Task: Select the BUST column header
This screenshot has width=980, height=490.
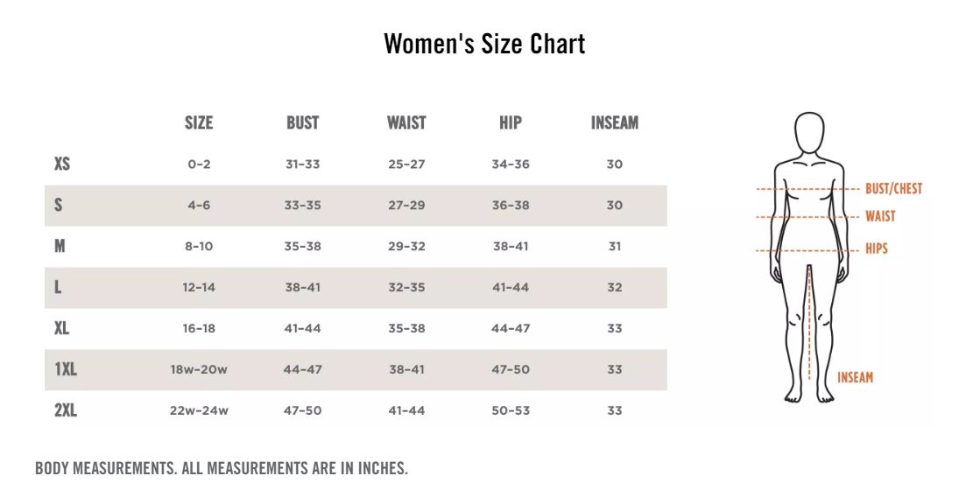Action: 302,123
